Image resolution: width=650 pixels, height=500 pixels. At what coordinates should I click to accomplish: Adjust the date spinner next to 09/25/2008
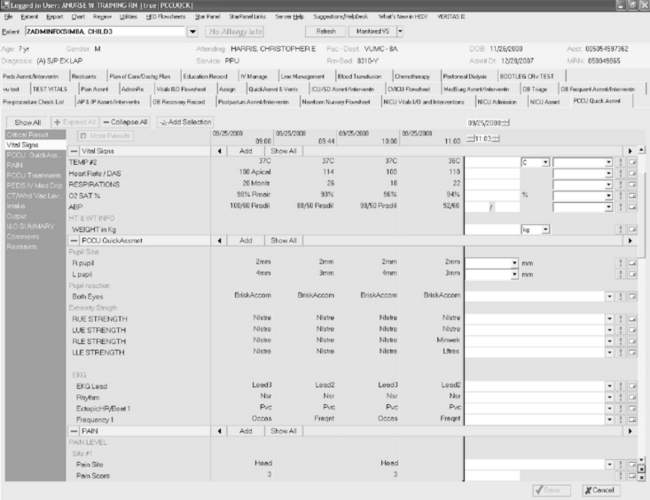507,122
